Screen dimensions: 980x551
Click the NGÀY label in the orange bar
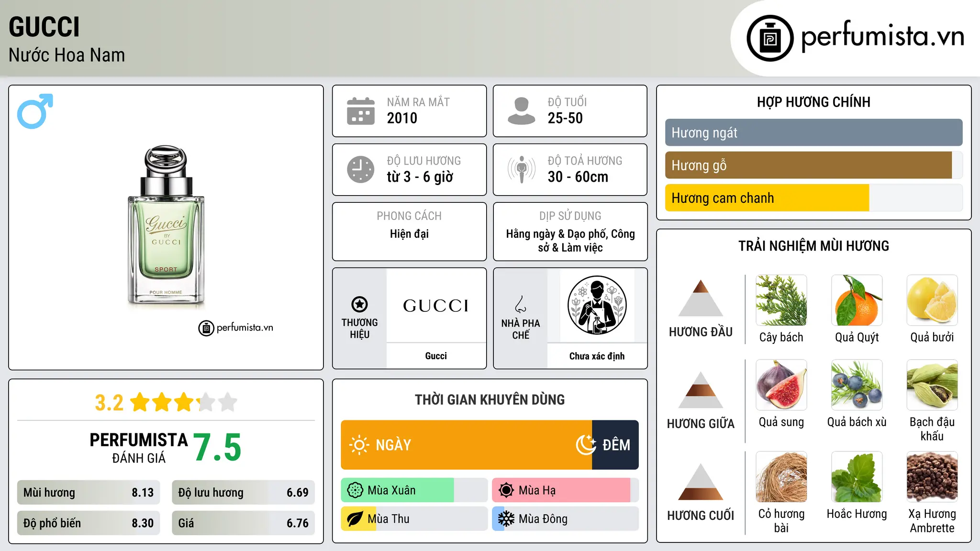pos(393,445)
